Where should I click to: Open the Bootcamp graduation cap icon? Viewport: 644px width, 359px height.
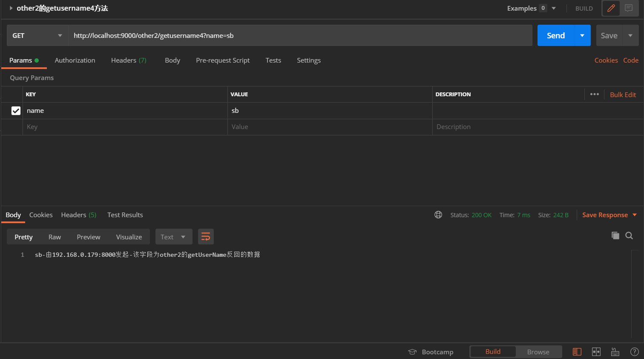(412, 352)
